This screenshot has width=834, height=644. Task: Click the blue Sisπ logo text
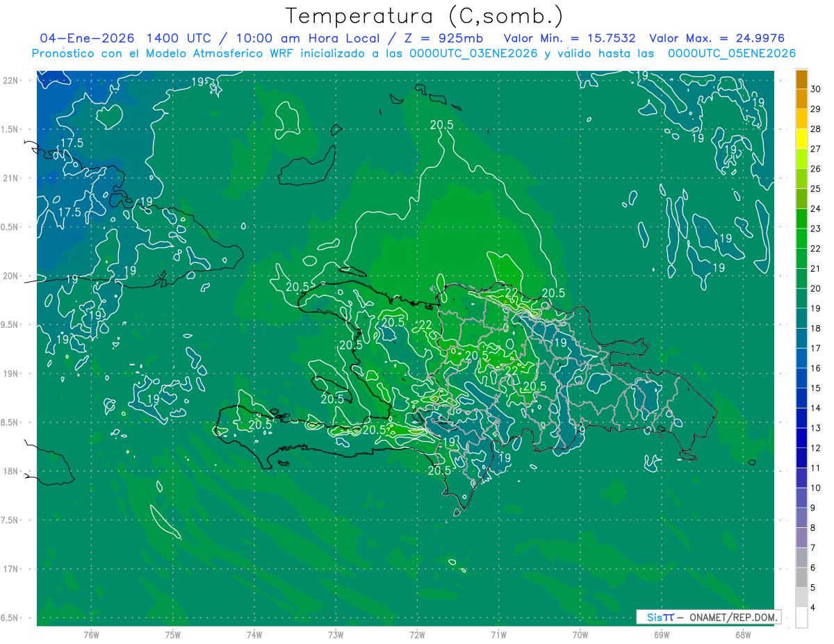(x=660, y=617)
